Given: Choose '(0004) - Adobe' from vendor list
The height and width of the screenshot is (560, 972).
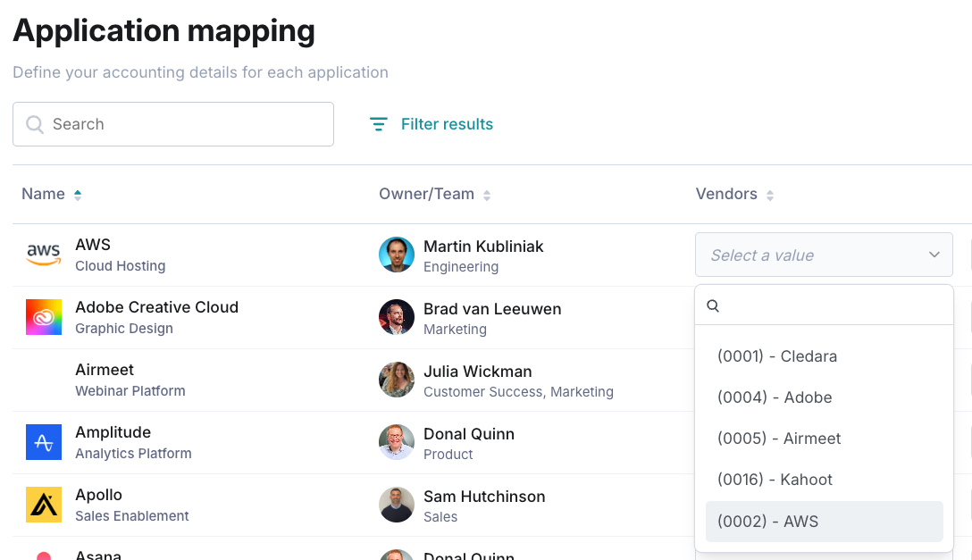Looking at the screenshot, I should pyautogui.click(x=774, y=397).
